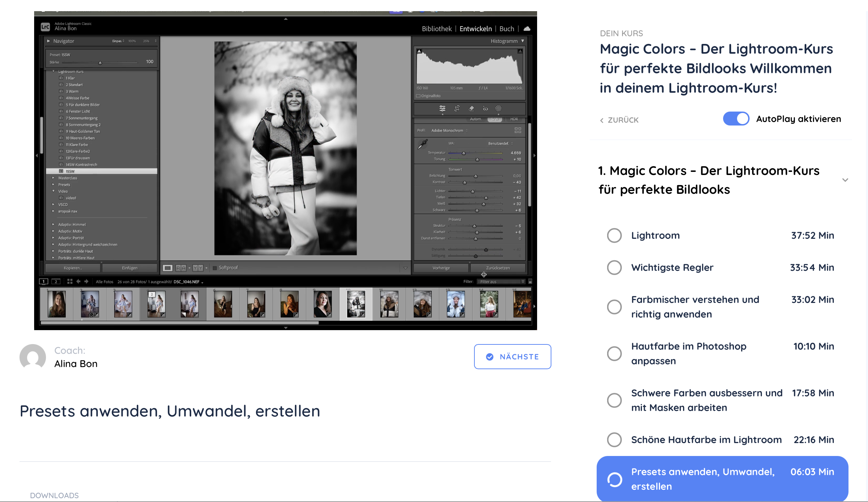Screen dimensions: 868x502
Task: Toggle the AutoPlay aktivieren switch
Action: pos(736,119)
